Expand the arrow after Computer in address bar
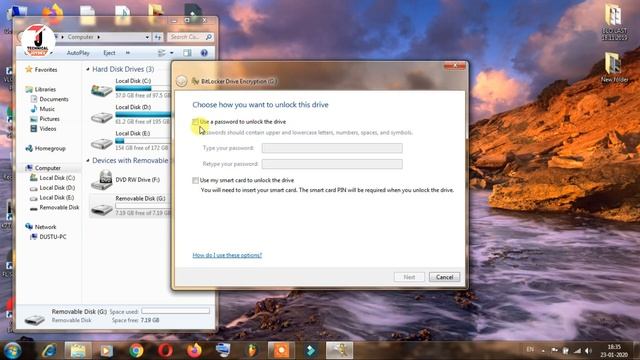The image size is (640, 360). point(98,37)
